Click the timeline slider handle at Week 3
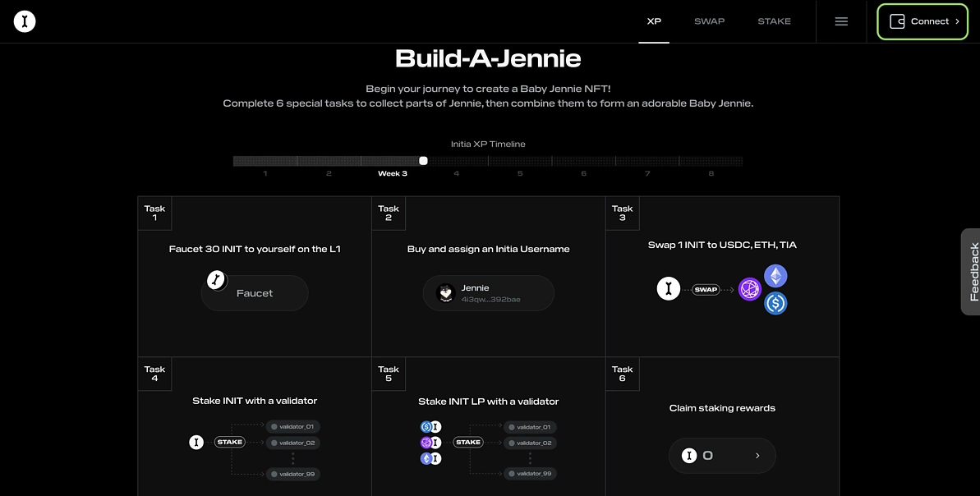Image resolution: width=980 pixels, height=496 pixels. (x=423, y=161)
